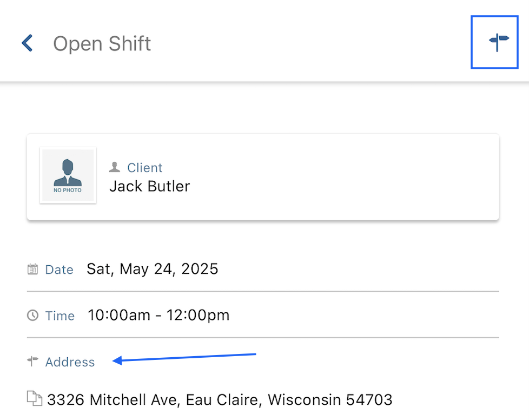Click the empty right side of the client card
This screenshot has height=420, width=529.
[344, 177]
